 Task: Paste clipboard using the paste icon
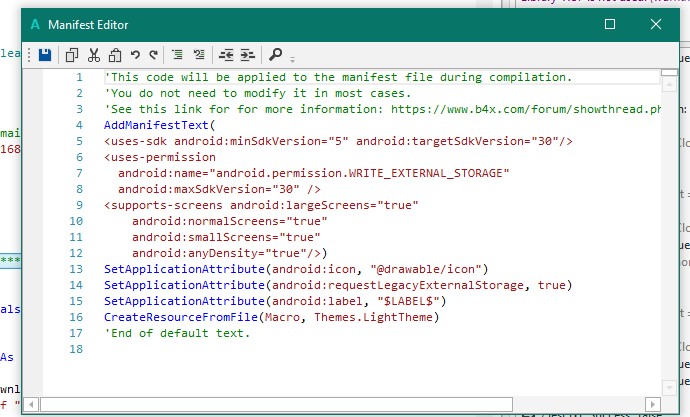(x=115, y=55)
